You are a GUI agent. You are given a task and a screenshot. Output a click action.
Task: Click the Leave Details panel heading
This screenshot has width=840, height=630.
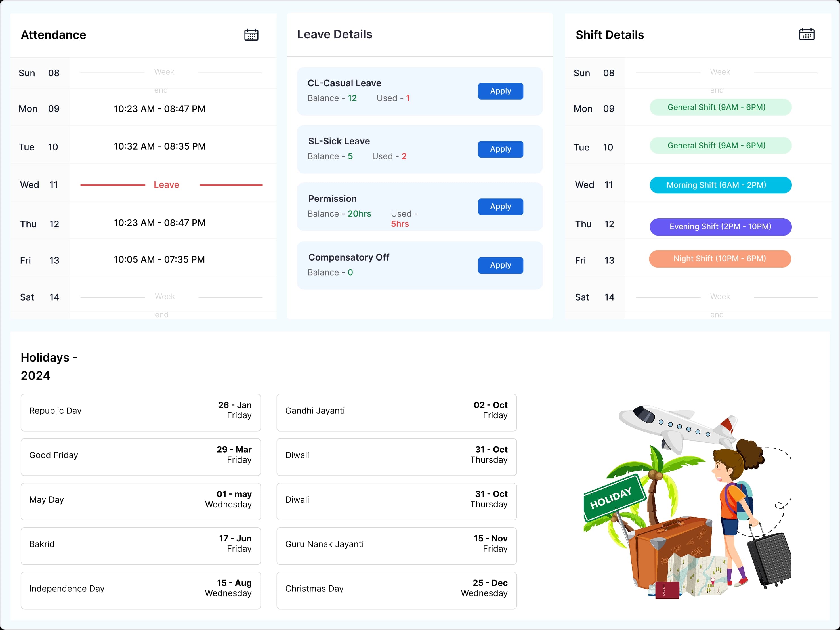coord(335,34)
